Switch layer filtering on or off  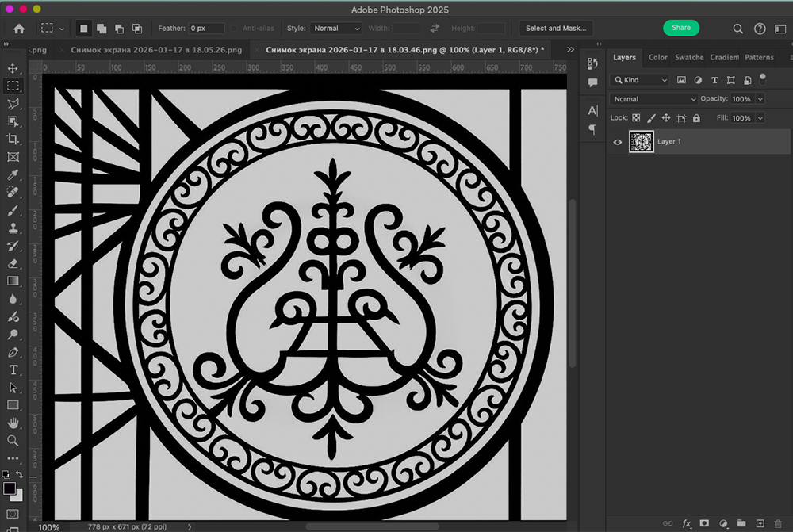point(763,79)
